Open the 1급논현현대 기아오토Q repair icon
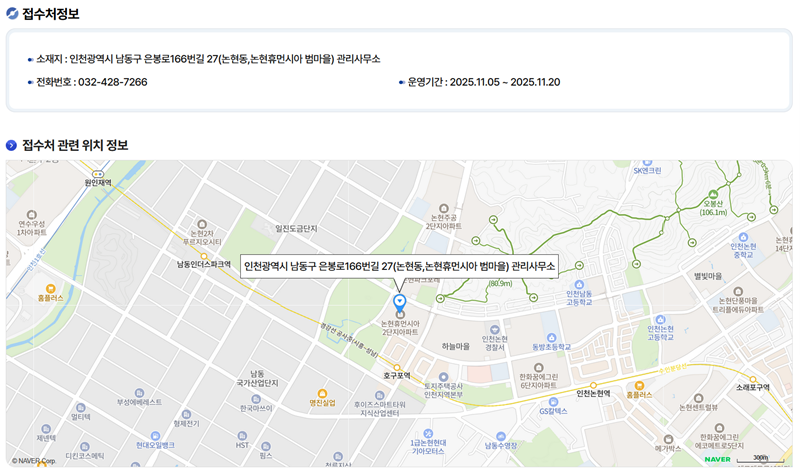Screen dimensions: 800x470 [x=428, y=433]
